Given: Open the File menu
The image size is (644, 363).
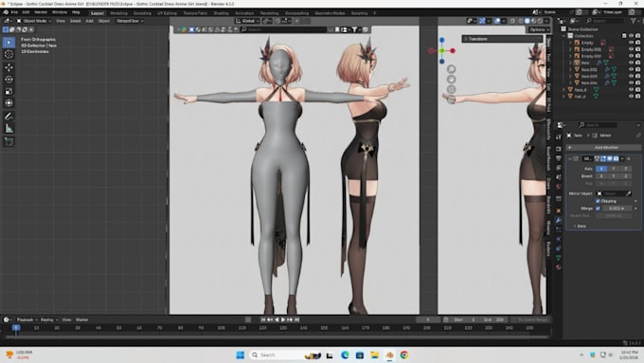Looking at the screenshot, I should point(14,12).
